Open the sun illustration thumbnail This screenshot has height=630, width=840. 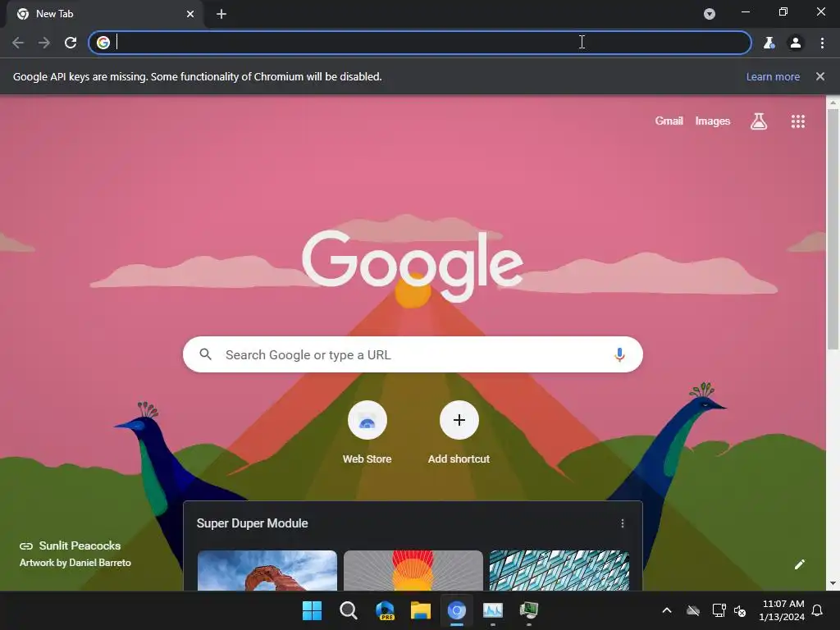[x=413, y=570]
